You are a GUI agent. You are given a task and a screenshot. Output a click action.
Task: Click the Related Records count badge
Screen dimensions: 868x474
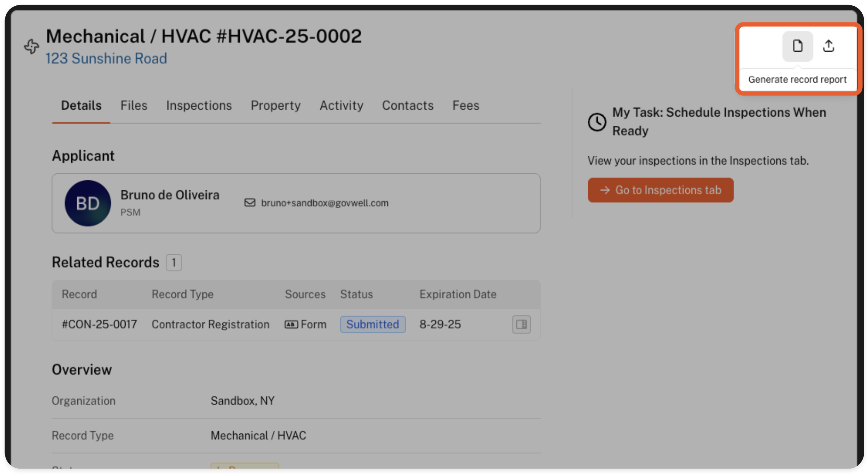(x=174, y=263)
